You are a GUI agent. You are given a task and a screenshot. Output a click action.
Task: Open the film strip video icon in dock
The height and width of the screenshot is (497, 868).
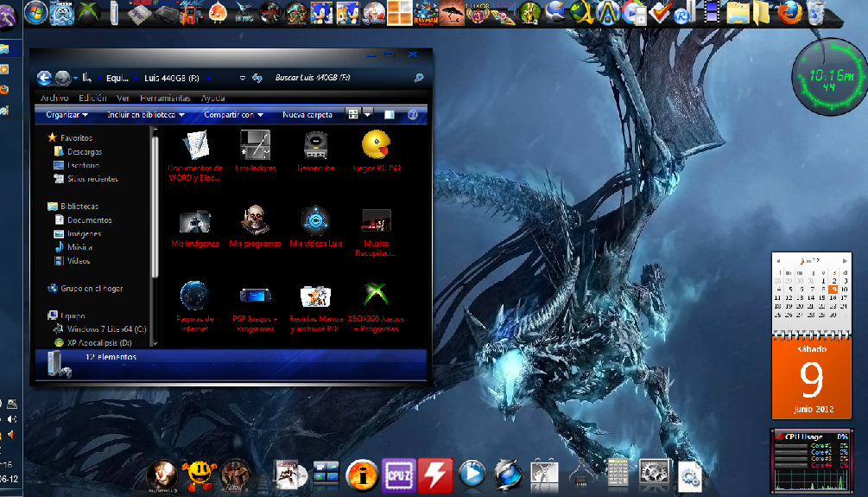(712, 13)
